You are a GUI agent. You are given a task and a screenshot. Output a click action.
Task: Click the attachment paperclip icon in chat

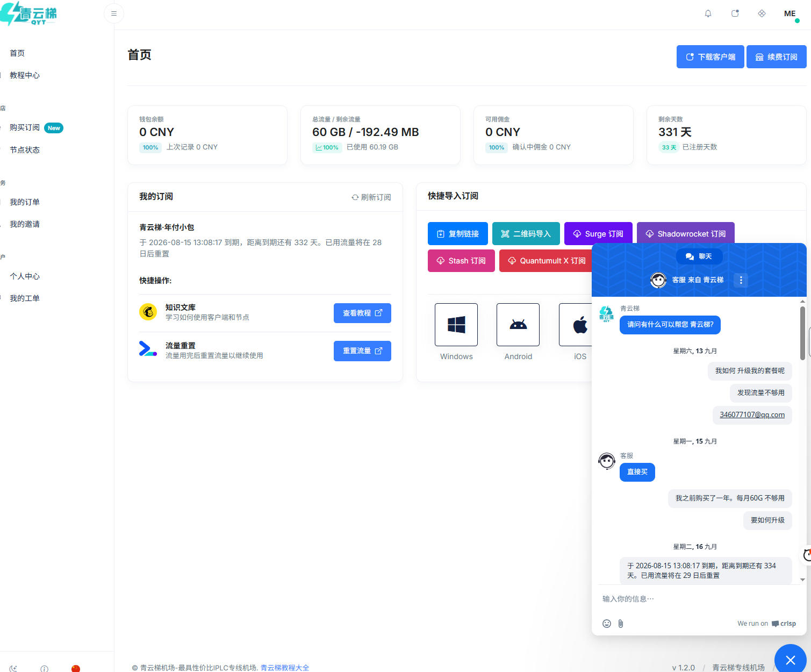(x=621, y=624)
